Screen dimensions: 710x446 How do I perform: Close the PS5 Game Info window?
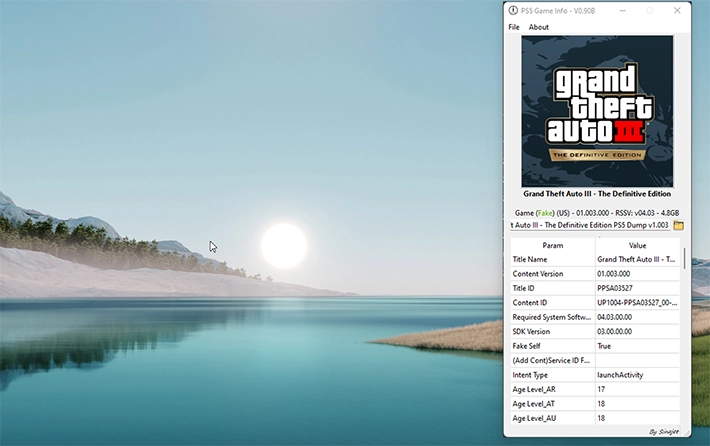point(677,10)
